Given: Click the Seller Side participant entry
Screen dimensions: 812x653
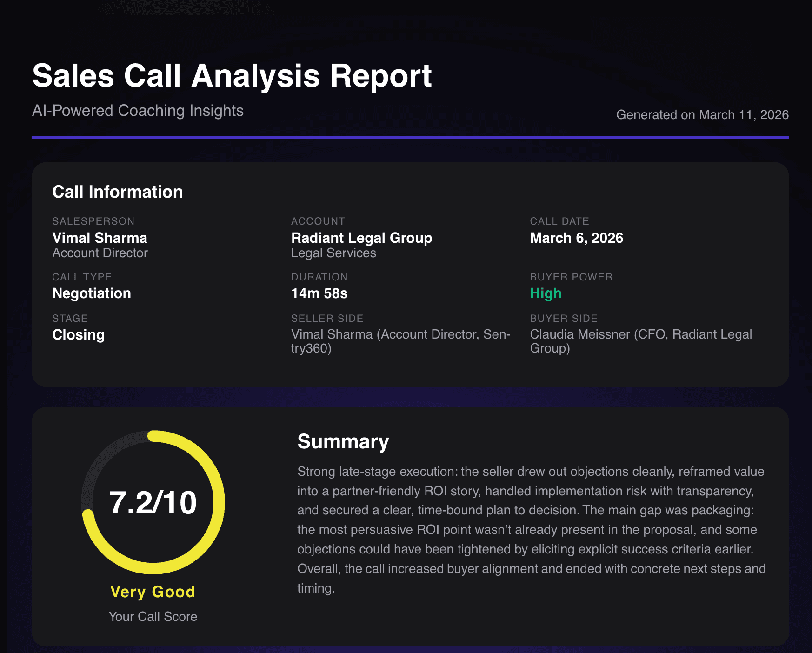Looking at the screenshot, I should coord(400,340).
